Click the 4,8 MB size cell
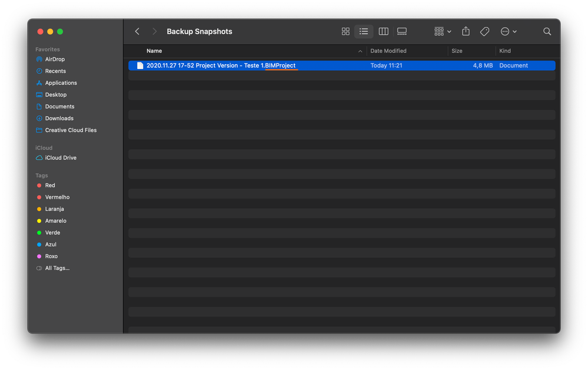The height and width of the screenshot is (370, 588). pos(483,65)
